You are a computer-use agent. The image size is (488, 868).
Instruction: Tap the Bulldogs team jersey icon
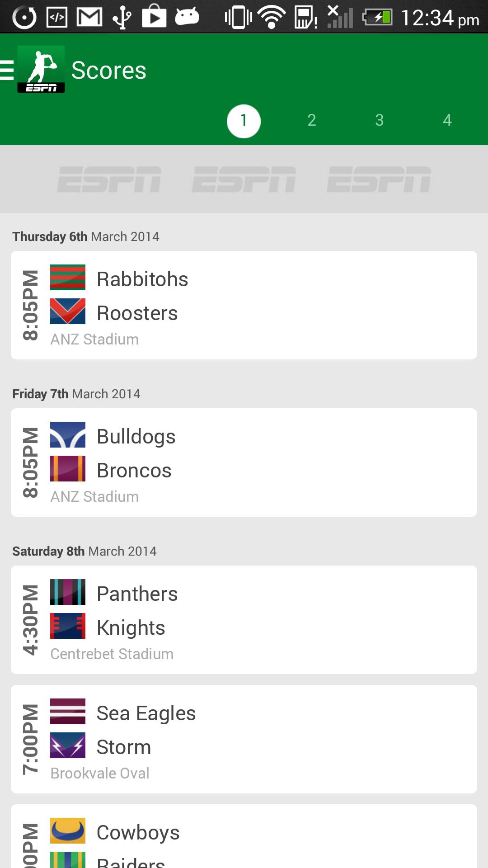coord(68,435)
